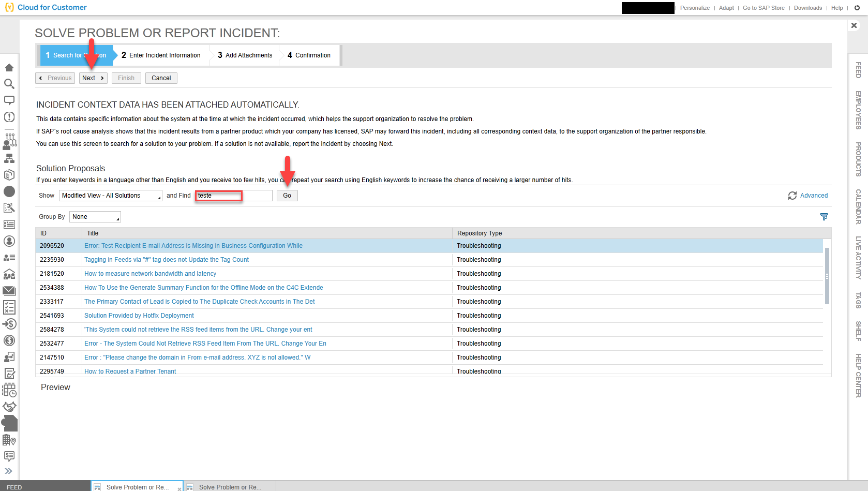Open Downloads in the top bar
Screen dimensions: 868x491
(808, 8)
